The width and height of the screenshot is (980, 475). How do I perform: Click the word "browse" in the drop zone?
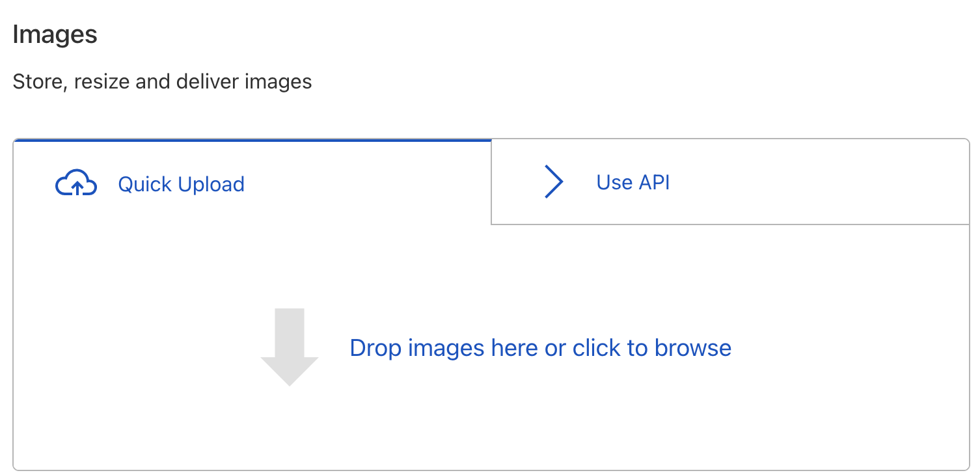click(693, 348)
